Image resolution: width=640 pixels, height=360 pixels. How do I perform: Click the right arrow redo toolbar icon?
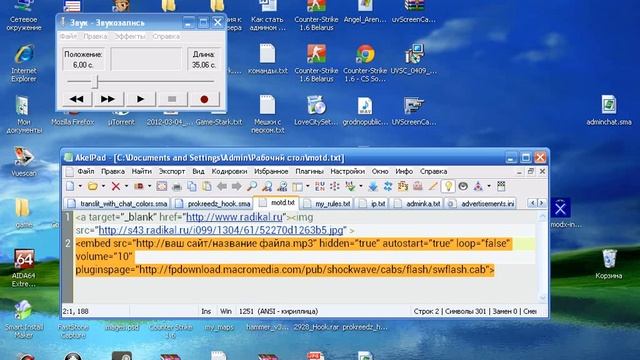pyautogui.click(x=237, y=187)
